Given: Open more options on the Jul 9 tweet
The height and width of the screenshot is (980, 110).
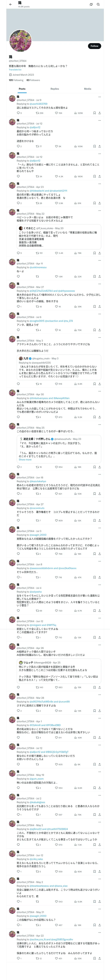Looking at the screenshot, I should (100, 97).
